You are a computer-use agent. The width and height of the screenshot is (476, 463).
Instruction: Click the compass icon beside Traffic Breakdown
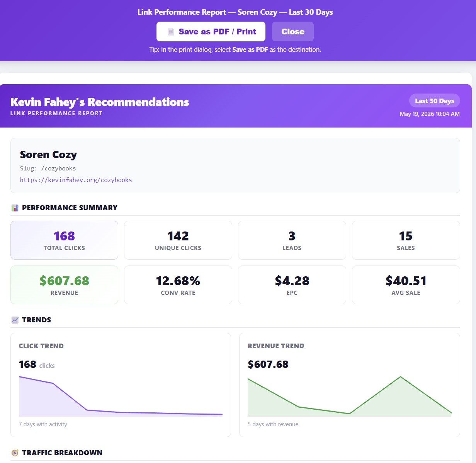15,453
